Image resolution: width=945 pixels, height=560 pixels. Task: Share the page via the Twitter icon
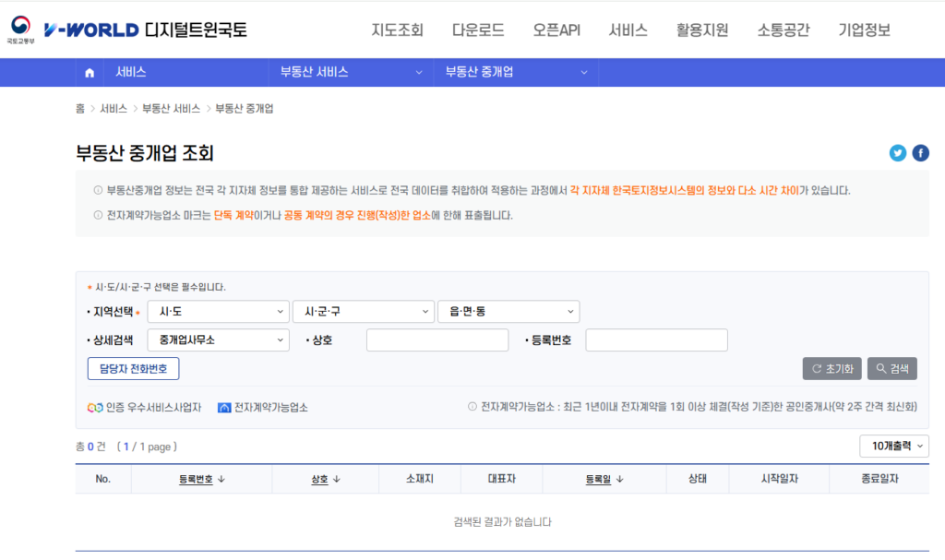897,153
